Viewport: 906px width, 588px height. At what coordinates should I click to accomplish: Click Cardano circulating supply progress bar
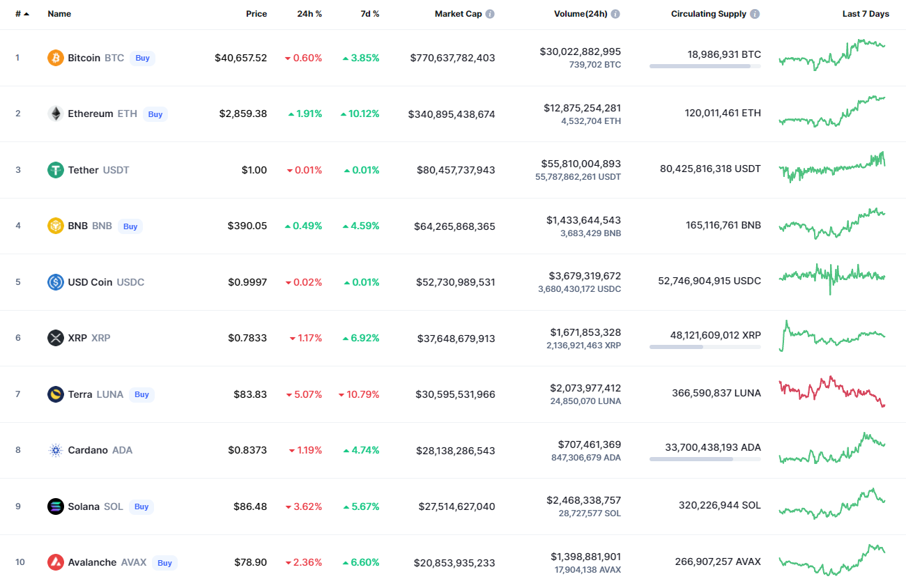point(705,458)
